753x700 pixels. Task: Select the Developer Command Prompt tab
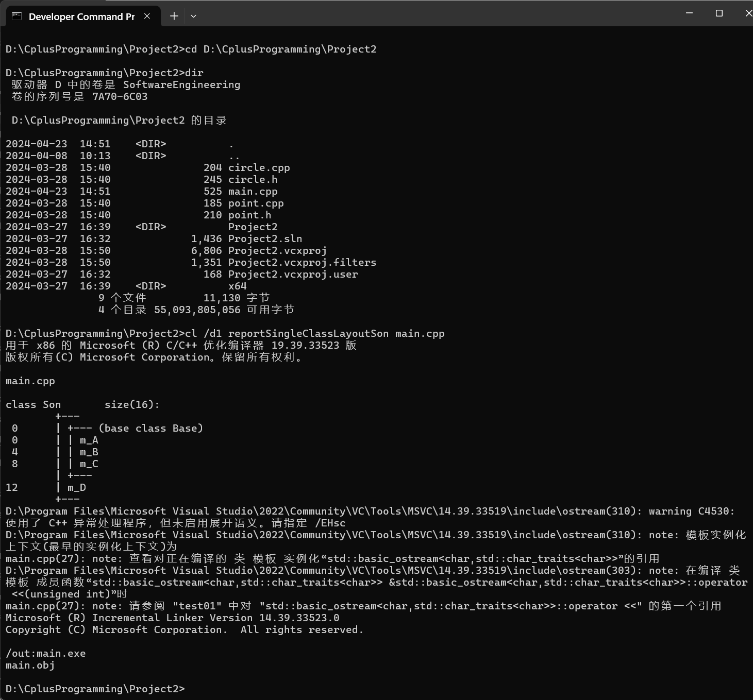click(82, 16)
